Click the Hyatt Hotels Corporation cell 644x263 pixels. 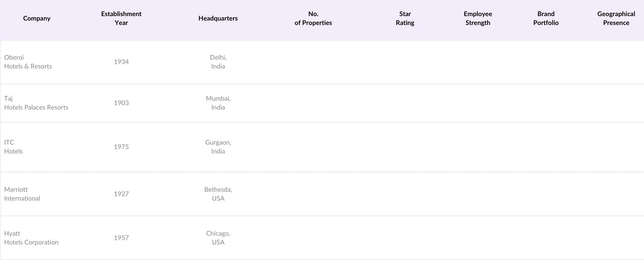point(31,238)
